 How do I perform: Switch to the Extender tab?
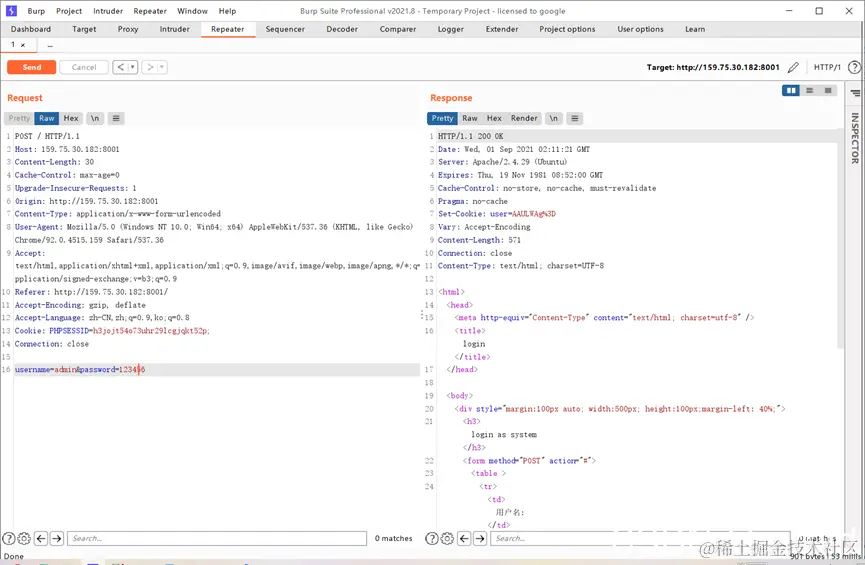[x=502, y=29]
